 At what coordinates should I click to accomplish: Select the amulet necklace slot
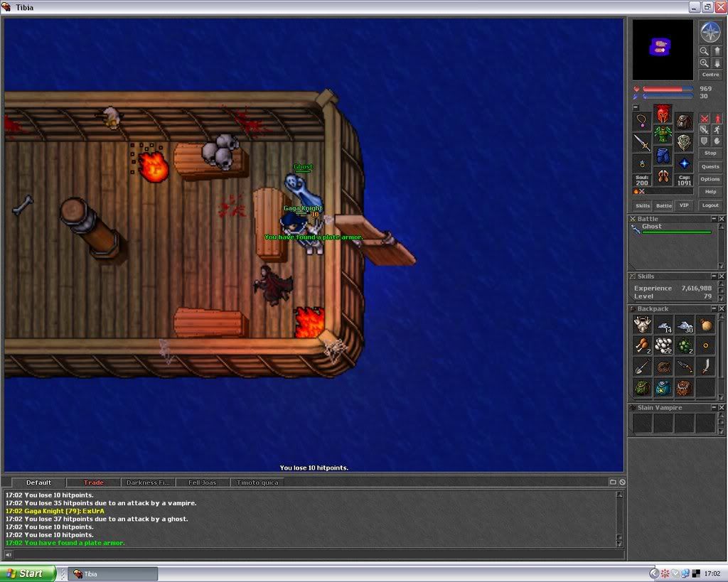click(x=642, y=121)
